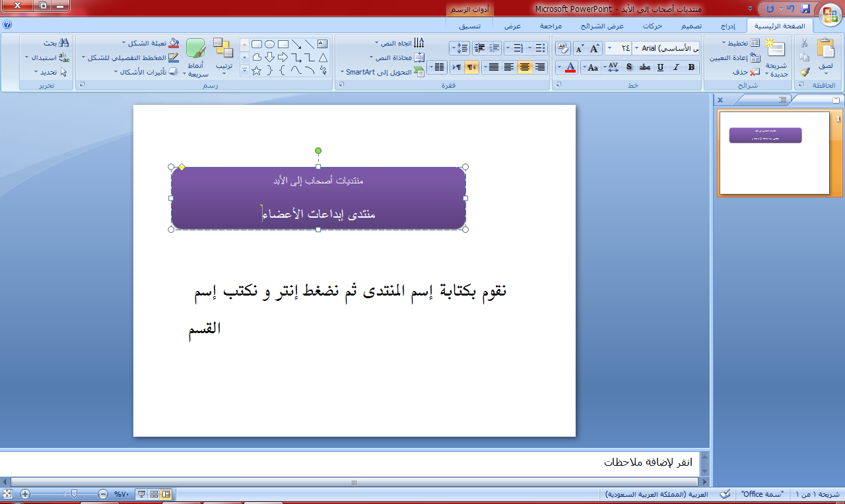Click the Cut scissors icon

(804, 44)
